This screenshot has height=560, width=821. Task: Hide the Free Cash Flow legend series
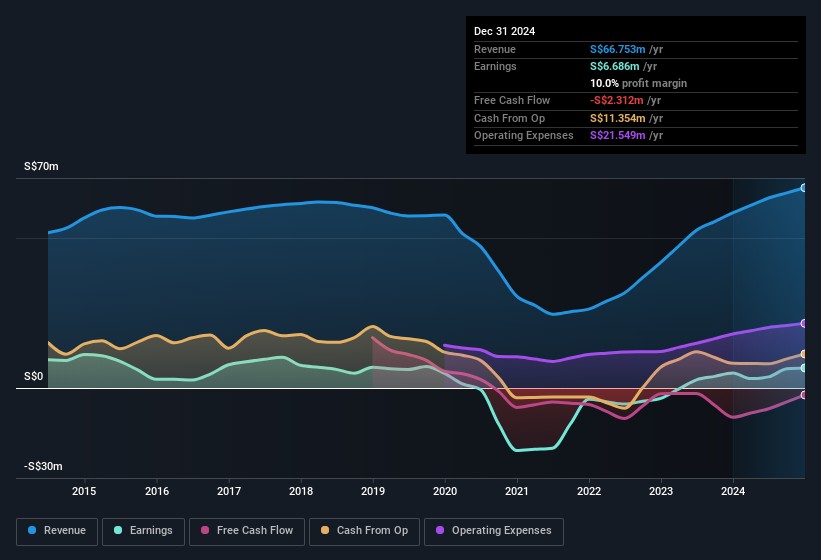246,531
